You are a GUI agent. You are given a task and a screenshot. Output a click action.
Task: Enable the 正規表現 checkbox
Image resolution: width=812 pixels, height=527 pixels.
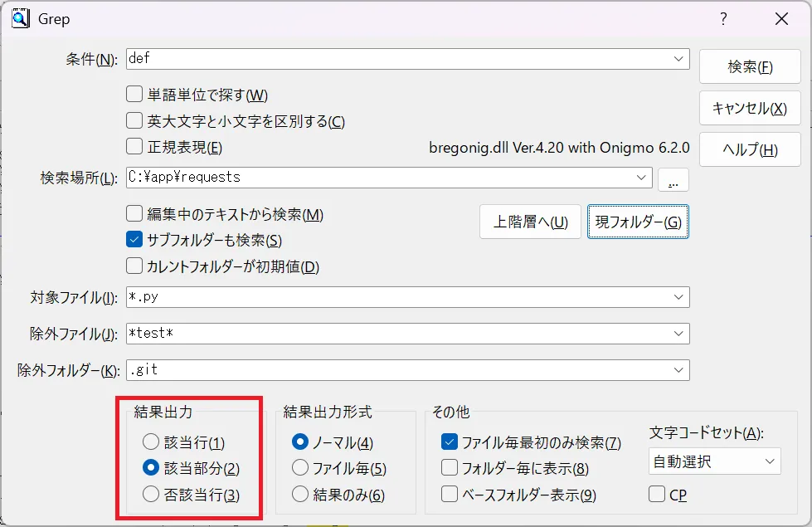[x=134, y=148]
